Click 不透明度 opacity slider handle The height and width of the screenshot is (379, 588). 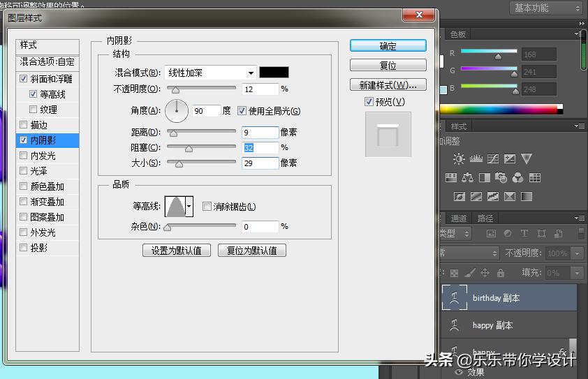click(x=175, y=90)
